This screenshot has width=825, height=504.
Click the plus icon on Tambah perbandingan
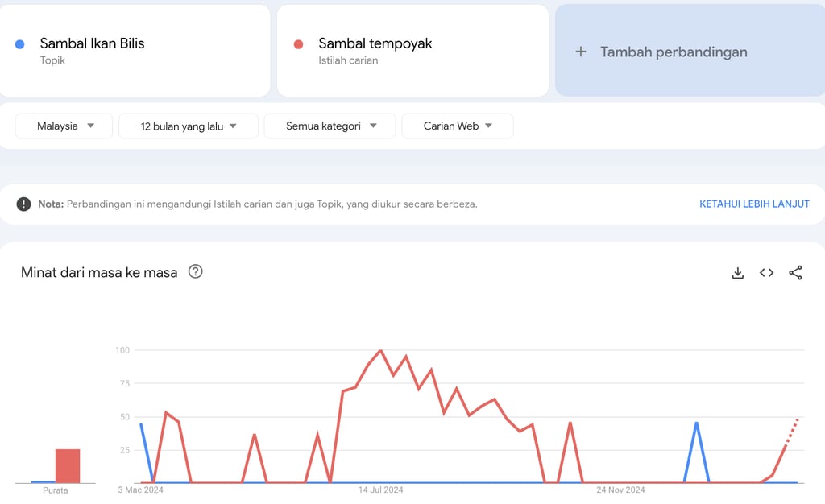click(x=580, y=51)
